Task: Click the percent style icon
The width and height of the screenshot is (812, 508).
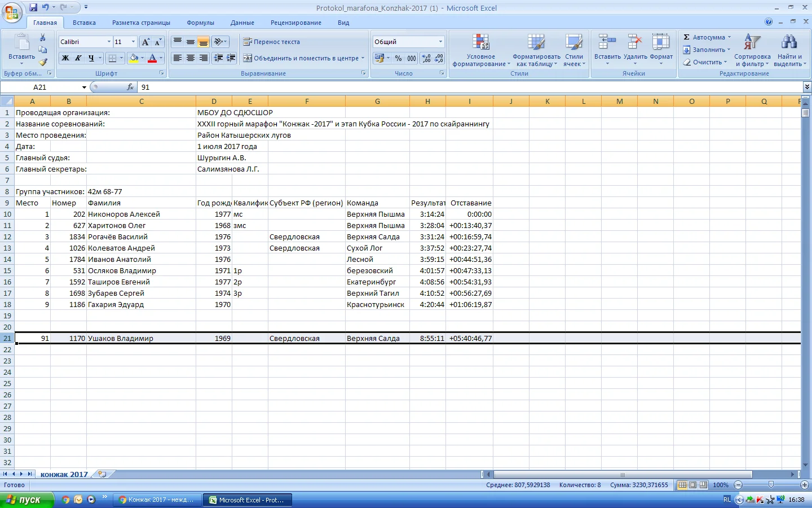Action: point(398,58)
